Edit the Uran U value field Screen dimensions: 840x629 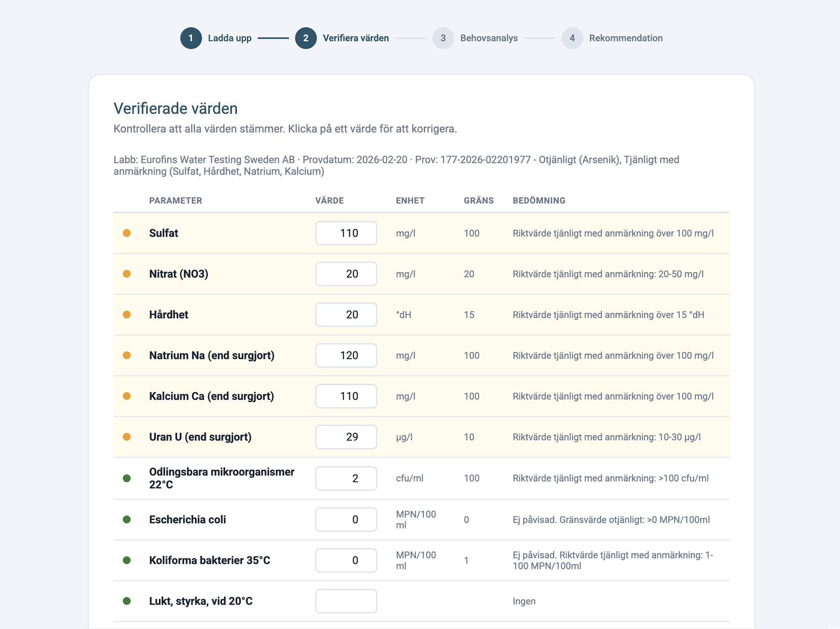[x=346, y=437]
